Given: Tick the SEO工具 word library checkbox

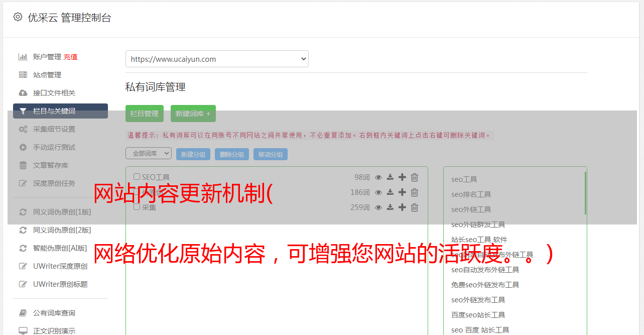Looking at the screenshot, I should click(137, 177).
